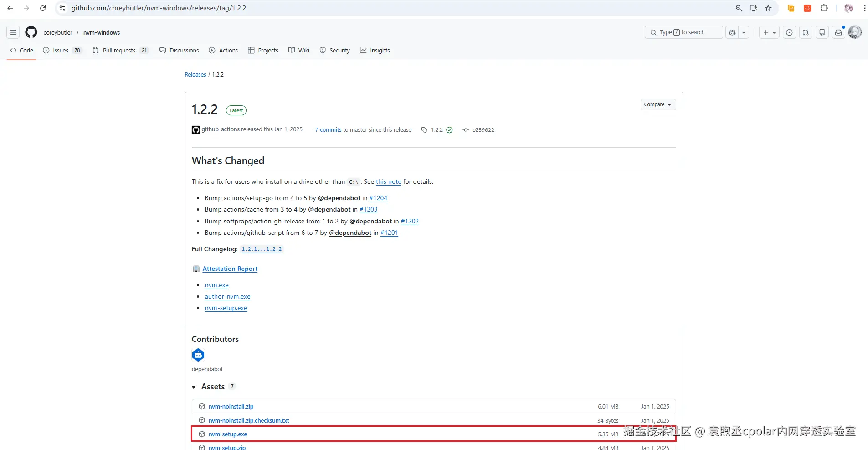Open the user profile avatar menu
The width and height of the screenshot is (868, 450).
(x=855, y=32)
